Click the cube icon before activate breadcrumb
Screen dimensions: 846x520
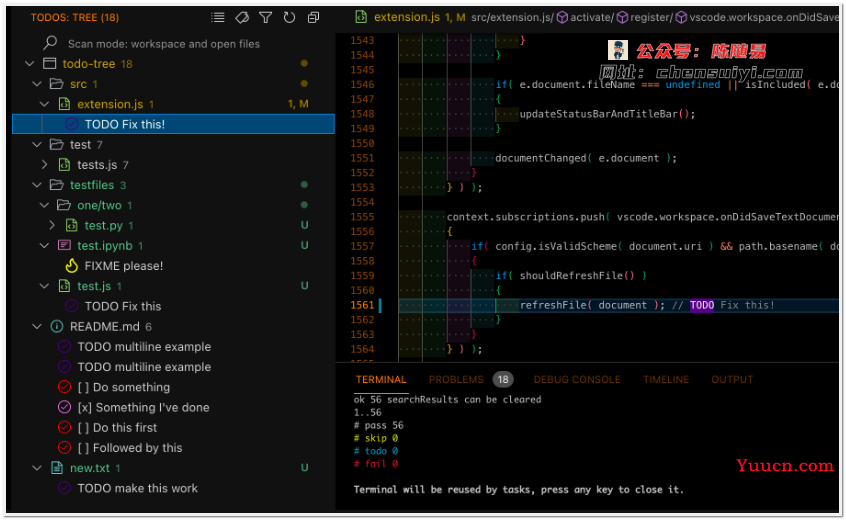(x=562, y=18)
